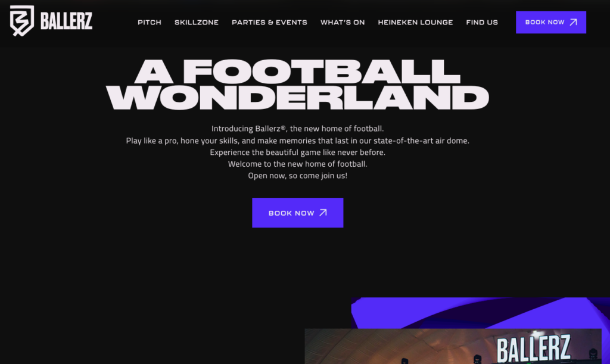Click the Book Now button in the header
Image resolution: width=610 pixels, height=364 pixels.
[551, 22]
